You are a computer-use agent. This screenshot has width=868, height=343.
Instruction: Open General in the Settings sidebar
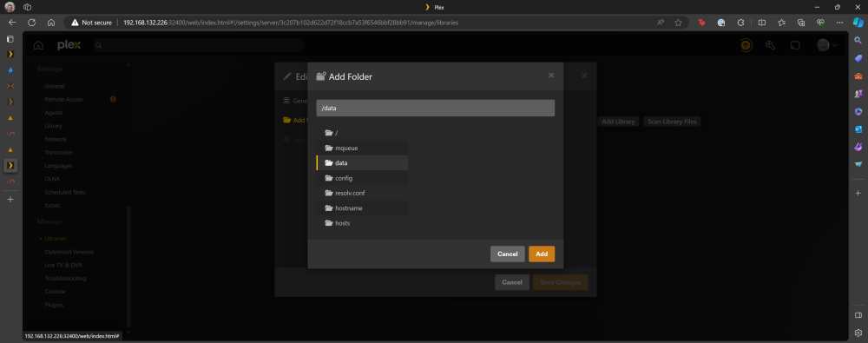[x=55, y=86]
